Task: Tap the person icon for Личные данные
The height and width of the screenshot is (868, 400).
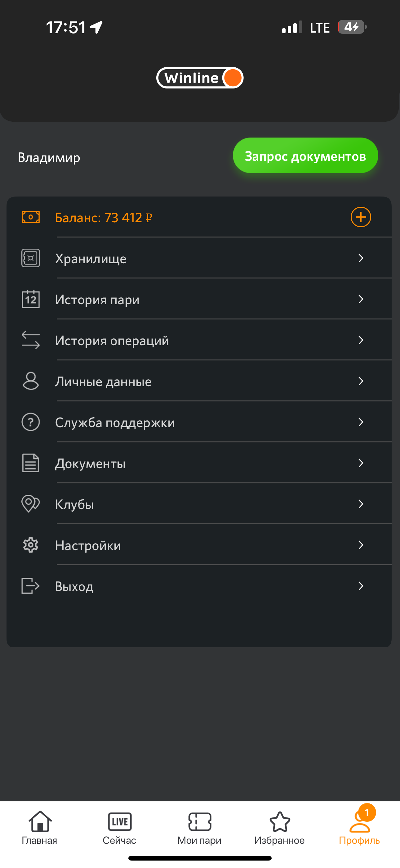Action: [x=31, y=381]
